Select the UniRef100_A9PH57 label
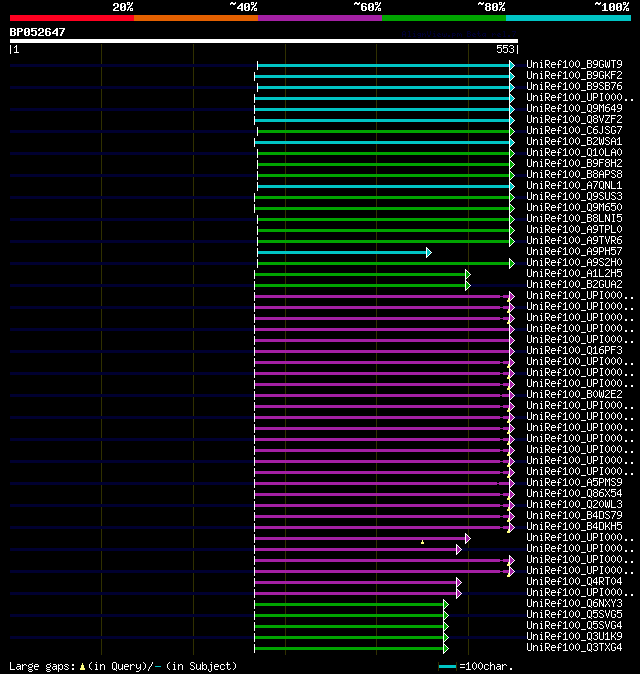The width and height of the screenshot is (640, 674). [x=574, y=251]
